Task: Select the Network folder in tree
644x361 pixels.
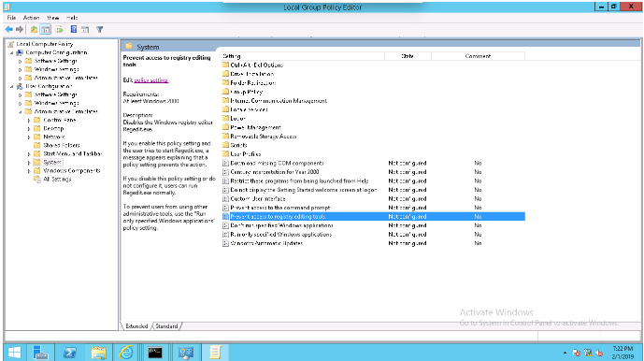Action: point(54,137)
